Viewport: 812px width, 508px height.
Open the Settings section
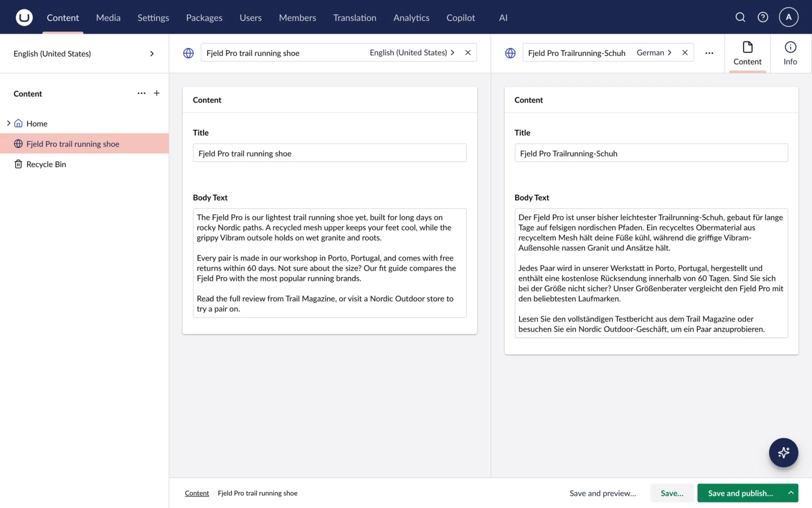click(x=153, y=17)
